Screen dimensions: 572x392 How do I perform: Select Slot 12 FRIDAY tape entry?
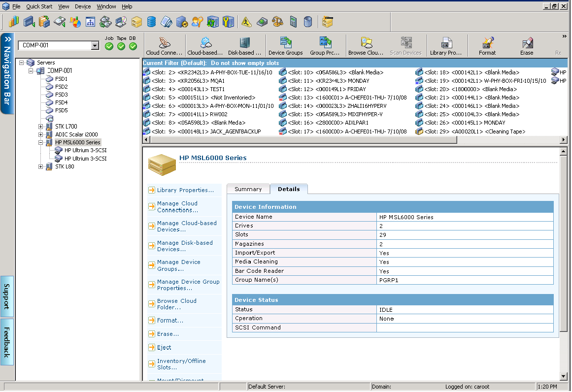coord(327,89)
